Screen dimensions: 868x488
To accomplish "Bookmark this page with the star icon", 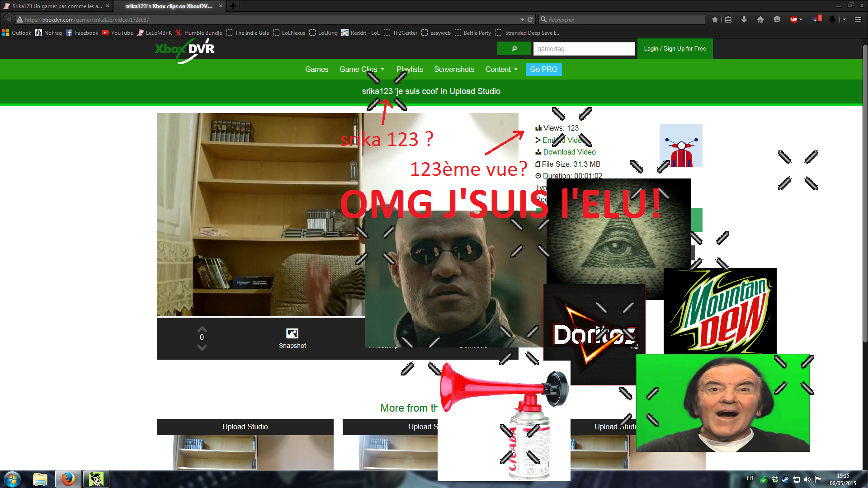I will point(715,19).
